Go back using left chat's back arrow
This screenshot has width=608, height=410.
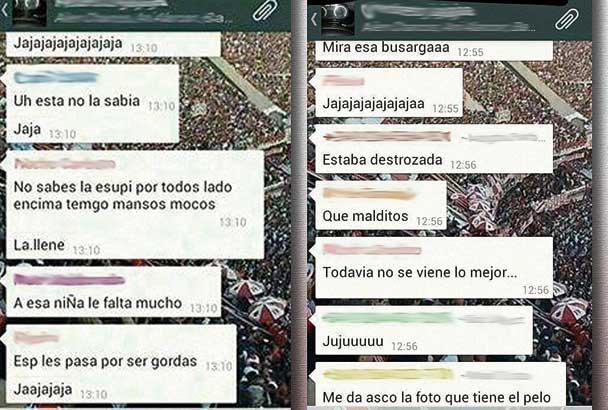click(x=4, y=10)
